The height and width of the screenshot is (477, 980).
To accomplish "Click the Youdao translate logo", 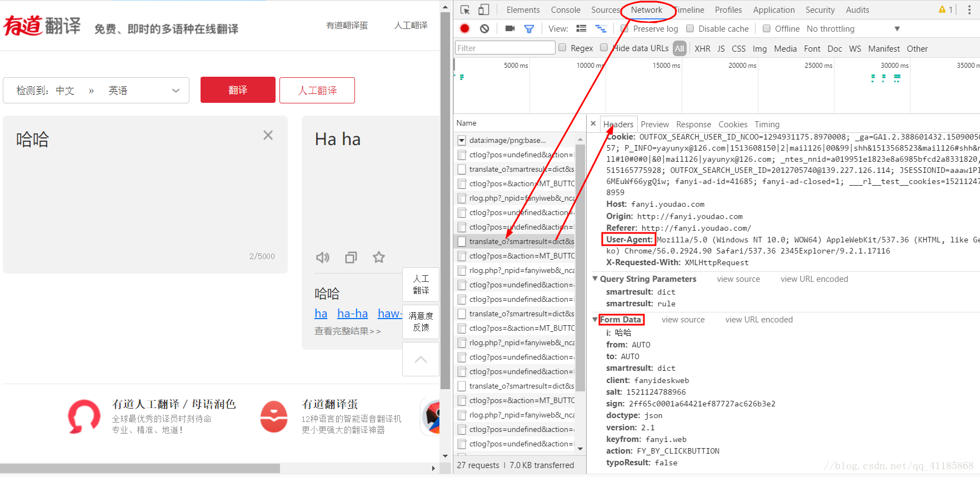I will click(42, 26).
